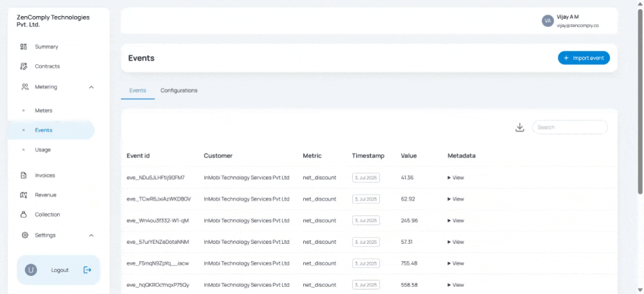Expand metadata View for eve_TCwR6JxiAzWKDBGV
This screenshot has width=644, height=294.
(x=455, y=199)
